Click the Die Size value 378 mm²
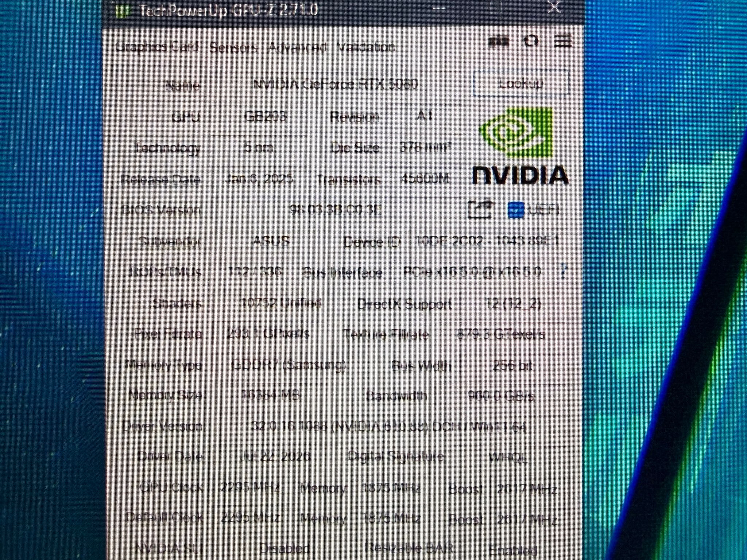Viewport: 747px width, 560px height. (x=425, y=147)
